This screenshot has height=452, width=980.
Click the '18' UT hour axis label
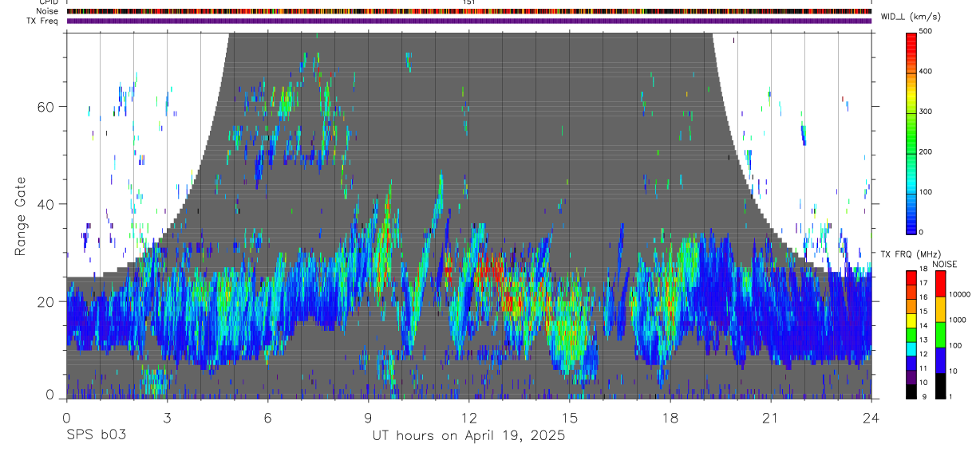click(670, 417)
